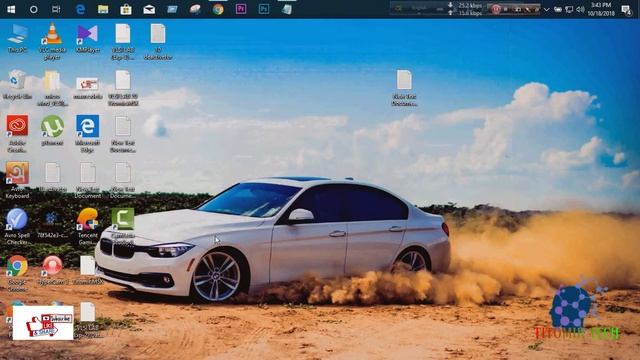Open the Windows Start menu
Viewport: 640px width, 360px height.
[11, 9]
